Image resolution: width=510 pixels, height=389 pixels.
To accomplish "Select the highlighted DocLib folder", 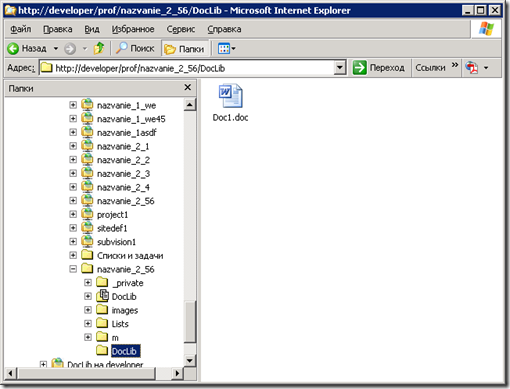I will pyautogui.click(x=125, y=351).
